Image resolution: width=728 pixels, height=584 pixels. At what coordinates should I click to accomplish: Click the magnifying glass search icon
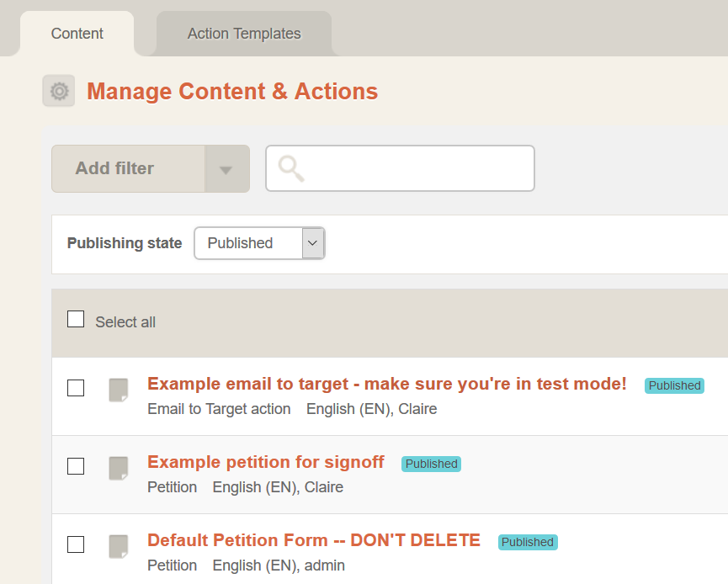point(291,168)
